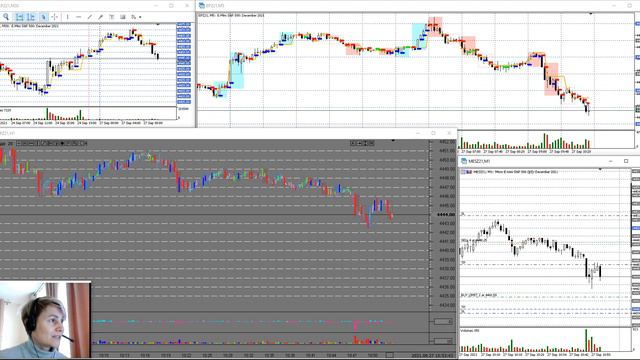Maximize the top-left M30 chart window
The image size is (640, 360).
171,6
